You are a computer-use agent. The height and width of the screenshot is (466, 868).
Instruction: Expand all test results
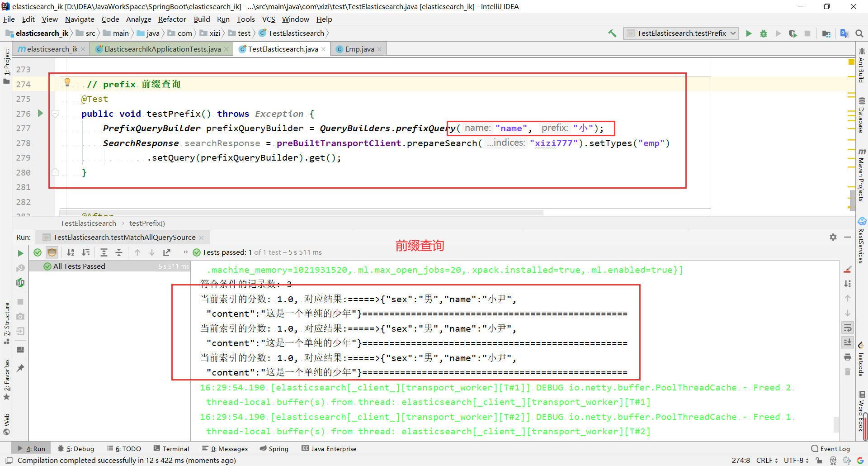(104, 252)
